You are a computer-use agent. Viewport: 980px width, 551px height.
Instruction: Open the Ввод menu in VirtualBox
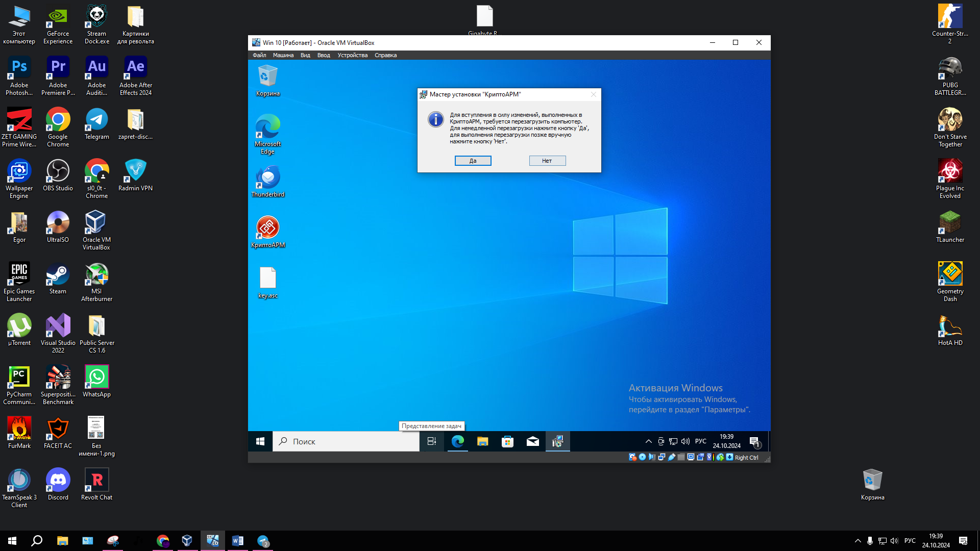pyautogui.click(x=324, y=55)
